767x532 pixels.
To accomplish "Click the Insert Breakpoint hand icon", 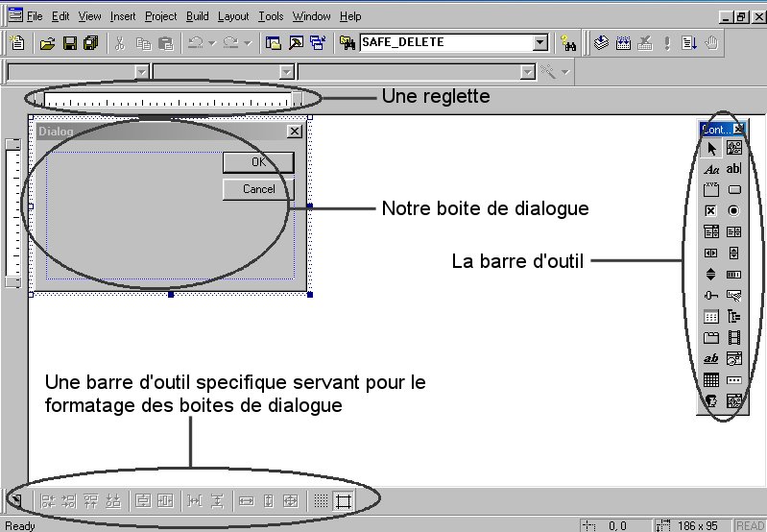I will tap(711, 43).
